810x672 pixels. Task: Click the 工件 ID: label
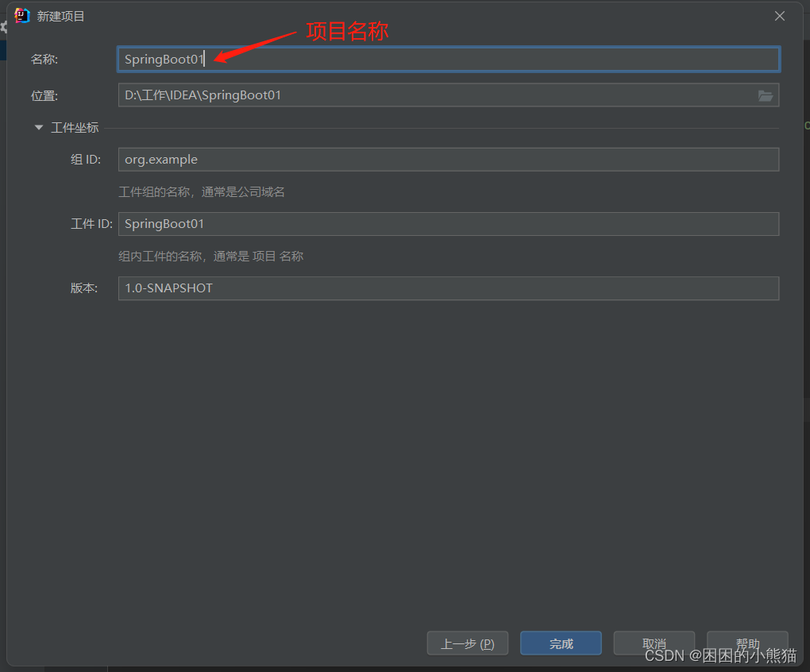click(91, 224)
